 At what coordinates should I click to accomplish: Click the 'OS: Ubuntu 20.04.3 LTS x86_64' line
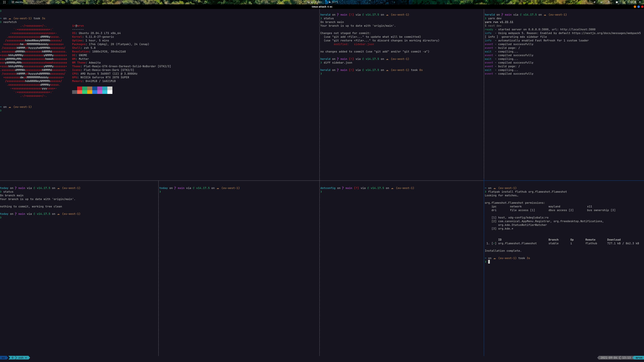pyautogui.click(x=96, y=33)
